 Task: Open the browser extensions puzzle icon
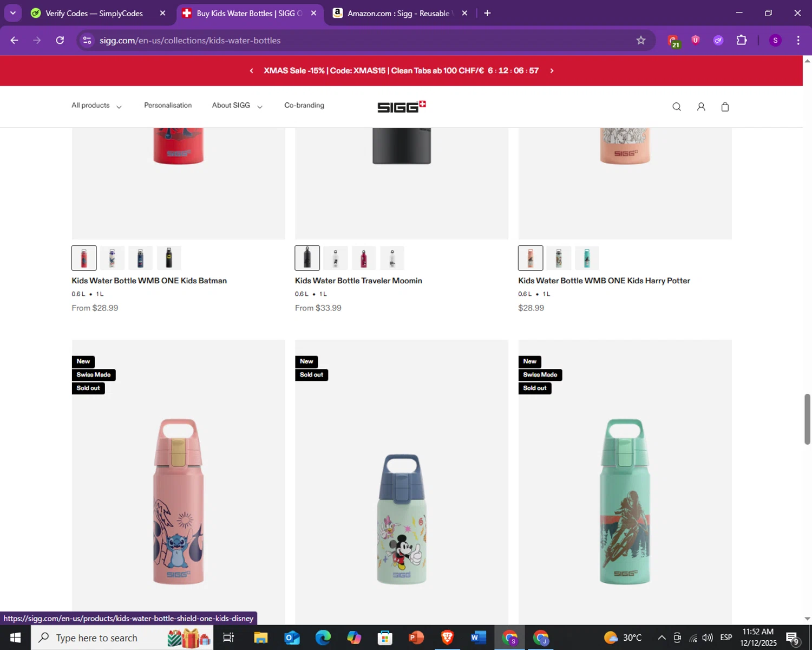click(742, 41)
